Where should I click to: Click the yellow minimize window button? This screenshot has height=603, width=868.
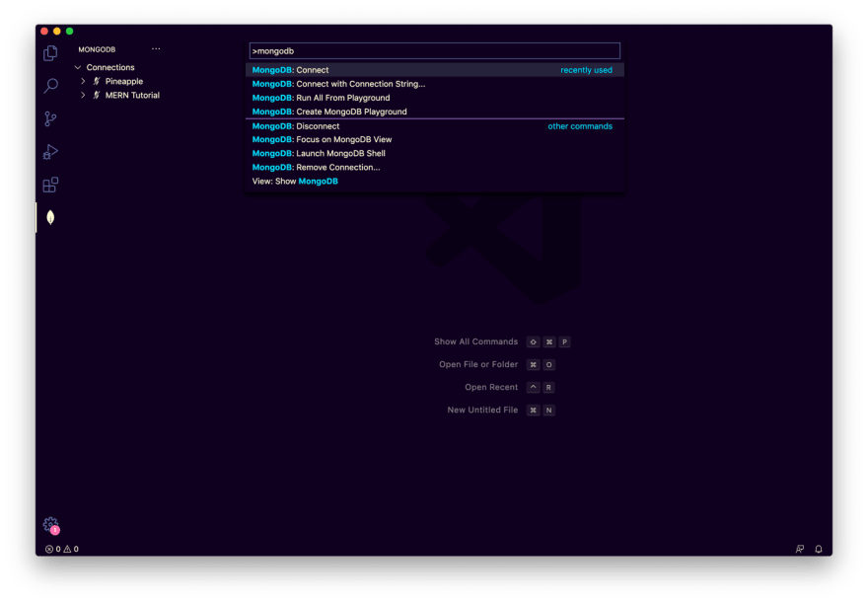[x=57, y=31]
